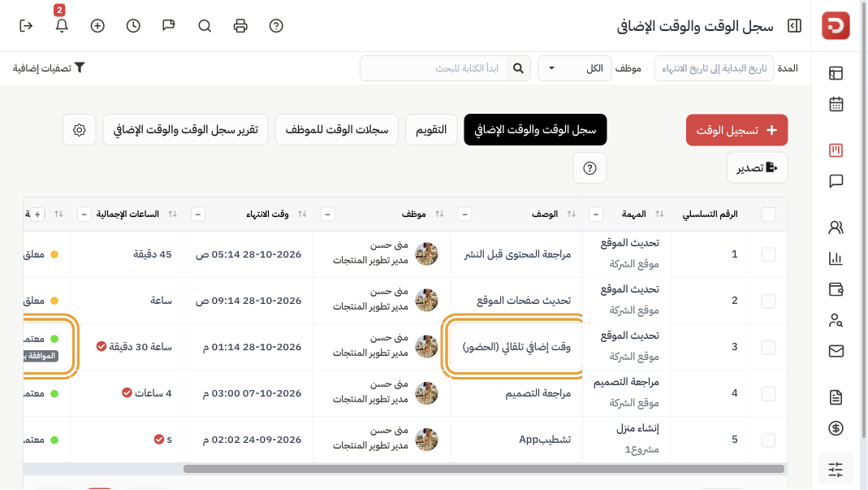Click the help circle below the tabs
The image size is (868, 490).
[x=589, y=168]
